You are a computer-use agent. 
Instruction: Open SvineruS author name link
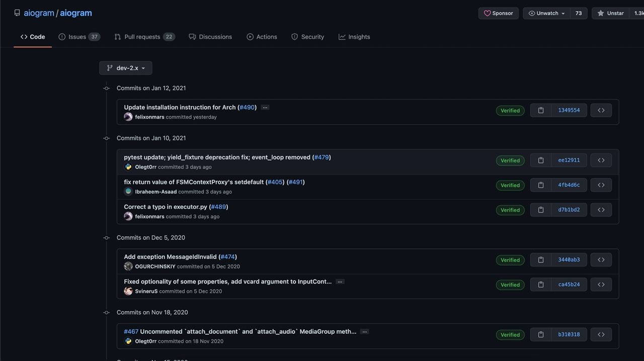(x=146, y=291)
